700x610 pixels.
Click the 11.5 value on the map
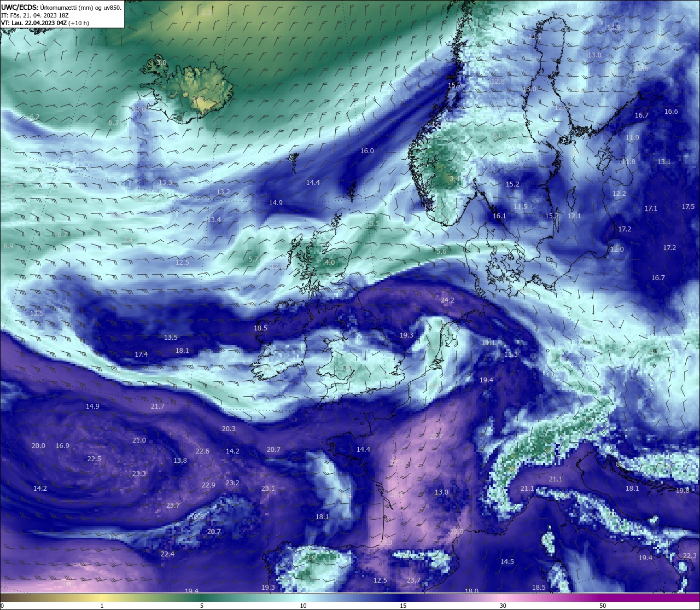point(520,207)
